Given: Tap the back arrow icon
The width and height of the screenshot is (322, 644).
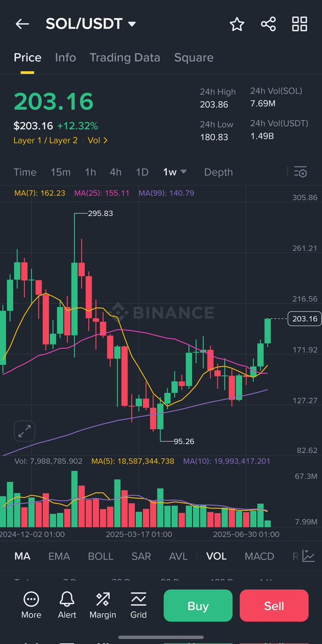Looking at the screenshot, I should point(22,24).
